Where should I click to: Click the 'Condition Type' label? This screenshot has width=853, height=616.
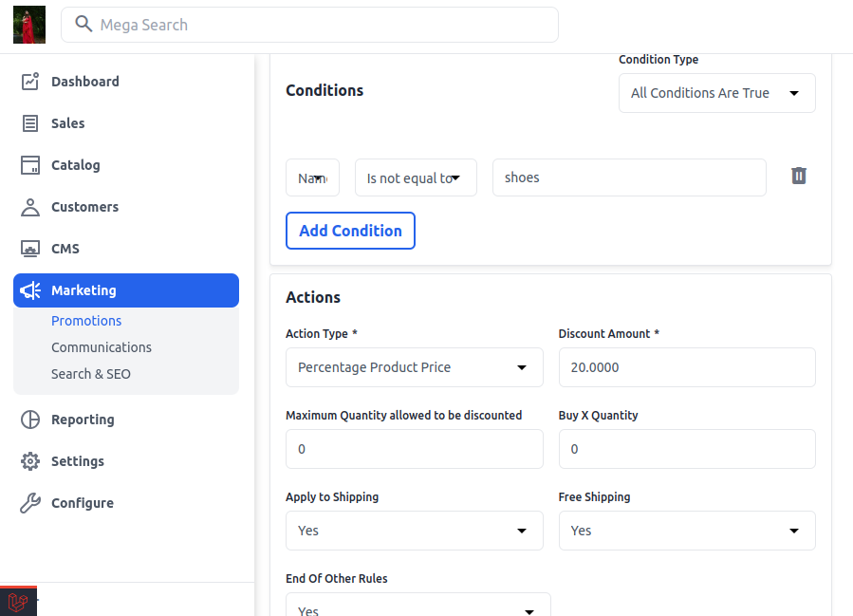(x=658, y=59)
